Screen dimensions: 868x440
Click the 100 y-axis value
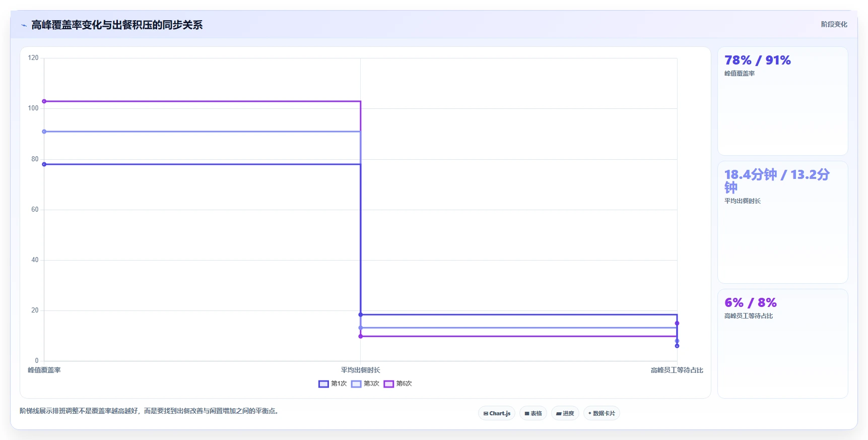coord(33,108)
